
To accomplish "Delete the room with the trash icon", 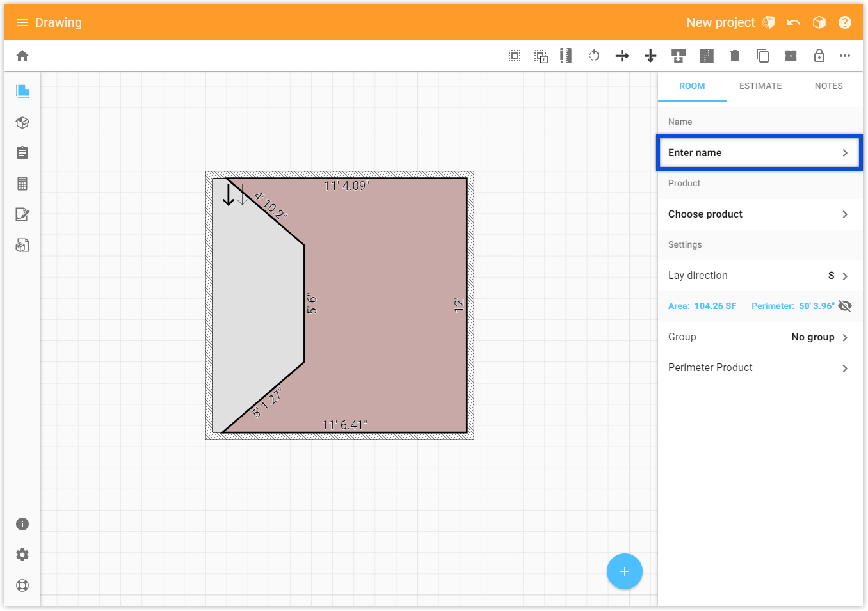I will pos(735,56).
